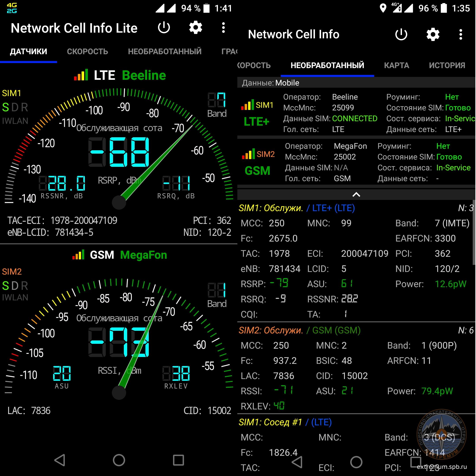Tap SIM1: Обслужи. / LTE+ (LTE) header
Screen dimensions: 476x476
pos(297,208)
